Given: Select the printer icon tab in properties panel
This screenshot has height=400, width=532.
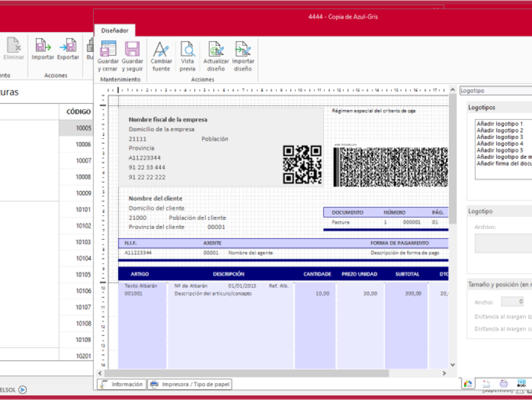Looking at the screenshot, I should pyautogui.click(x=503, y=384).
